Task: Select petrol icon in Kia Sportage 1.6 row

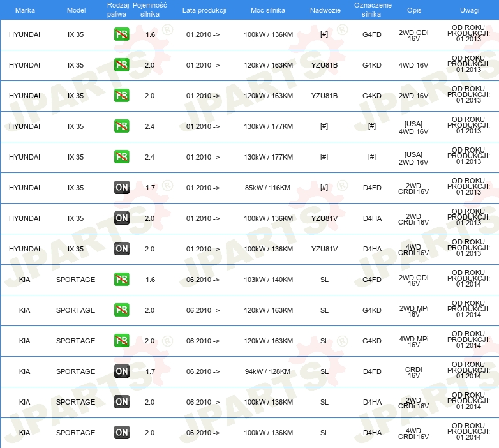Action: tap(121, 280)
